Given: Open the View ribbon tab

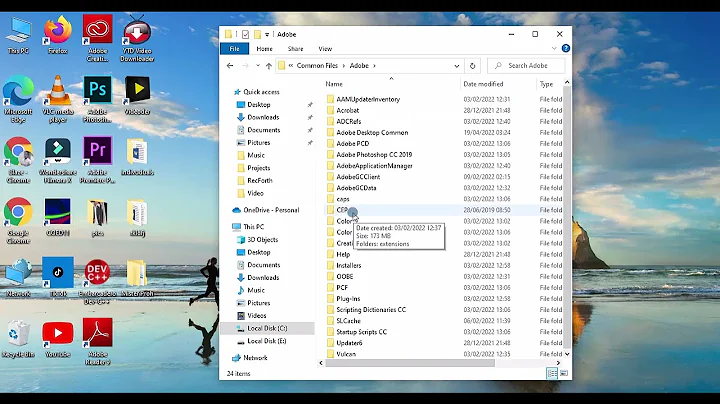Looking at the screenshot, I should [x=325, y=48].
